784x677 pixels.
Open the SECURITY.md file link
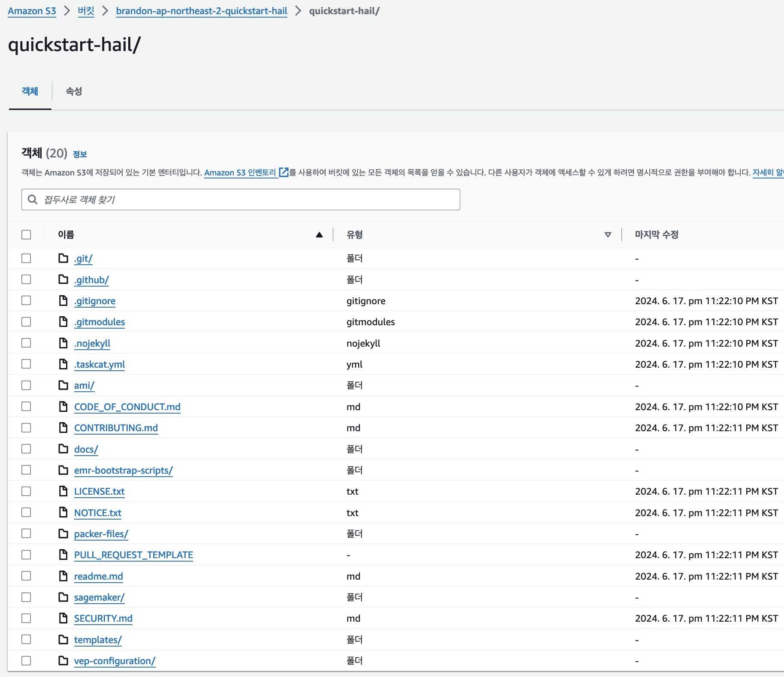[x=103, y=618]
